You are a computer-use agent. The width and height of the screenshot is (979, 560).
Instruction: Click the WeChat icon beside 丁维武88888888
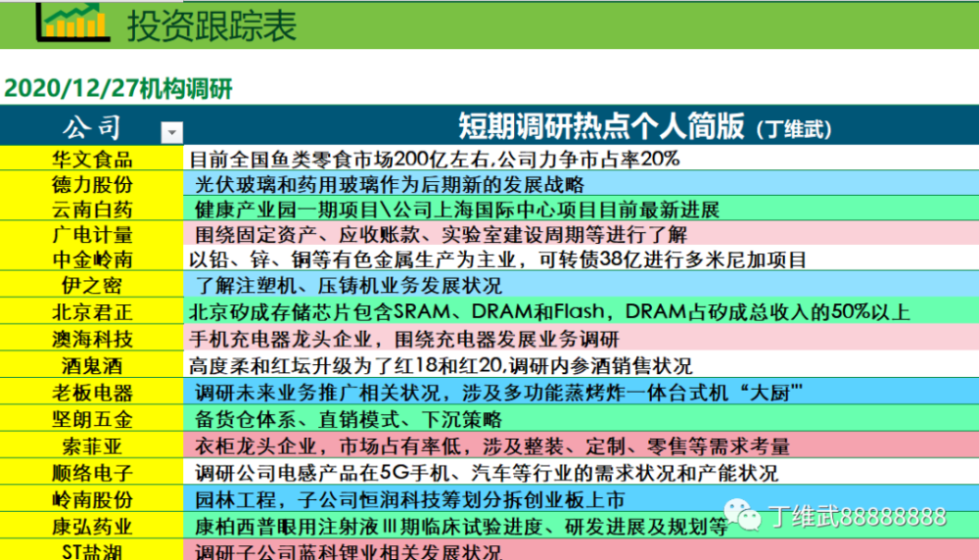(743, 516)
